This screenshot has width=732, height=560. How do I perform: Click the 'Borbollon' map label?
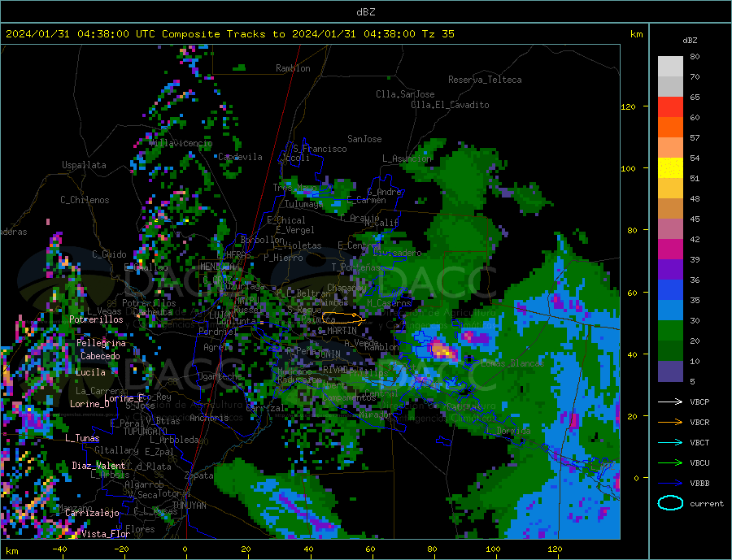click(263, 240)
